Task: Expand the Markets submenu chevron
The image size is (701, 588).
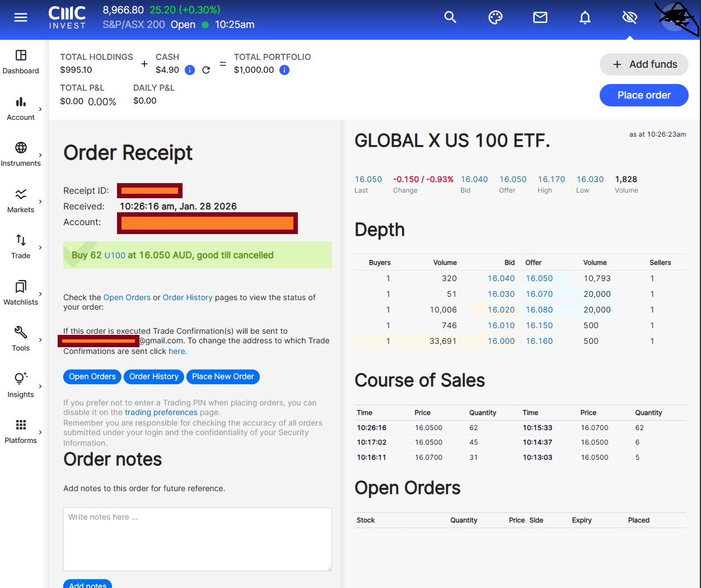Action: [x=40, y=202]
